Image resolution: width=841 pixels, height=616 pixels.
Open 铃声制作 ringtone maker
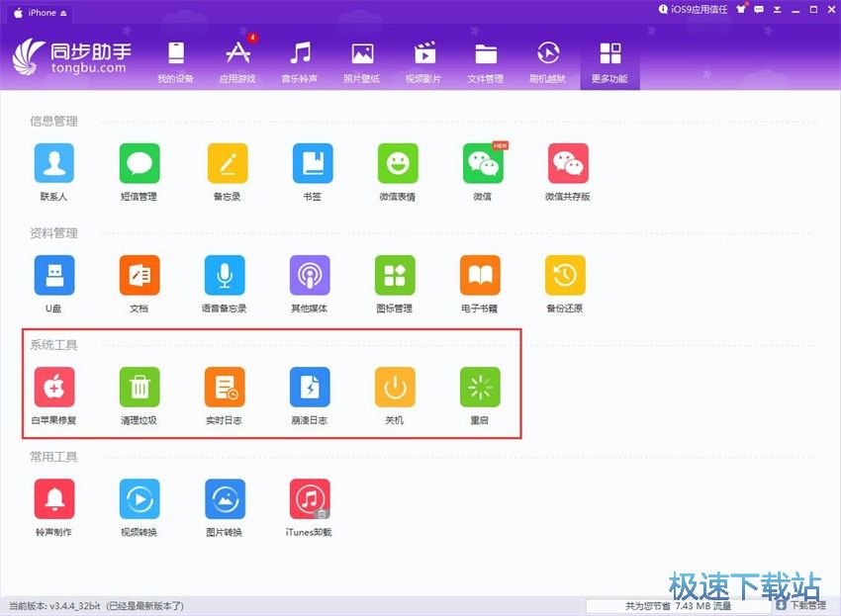pos(53,498)
